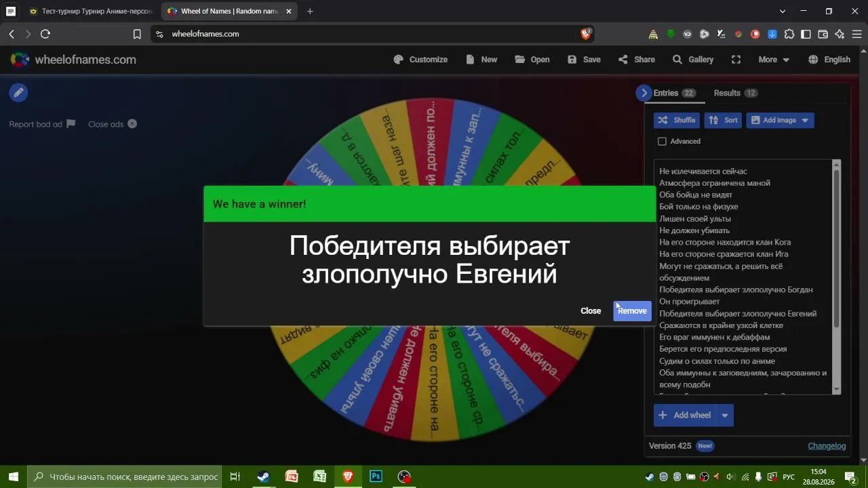Viewport: 868px width, 488px height.
Task: Click the address bar URL wheelofnames.com
Action: 205,34
